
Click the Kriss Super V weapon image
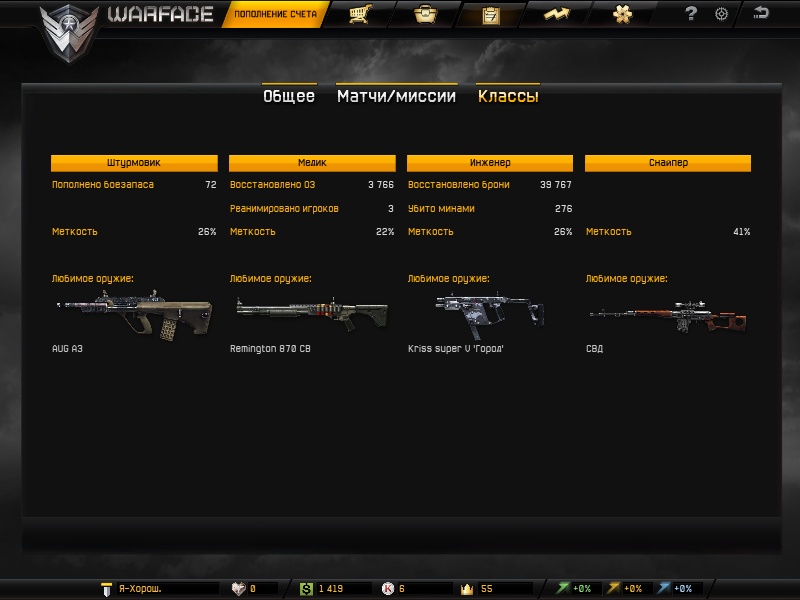(490, 315)
